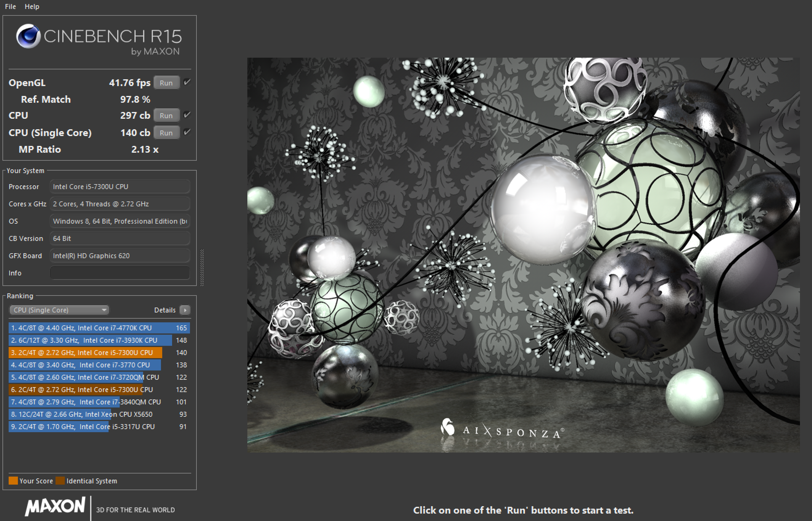The image size is (812, 521).
Task: Click the MP Ratio 2.13 x value
Action: [x=145, y=150]
